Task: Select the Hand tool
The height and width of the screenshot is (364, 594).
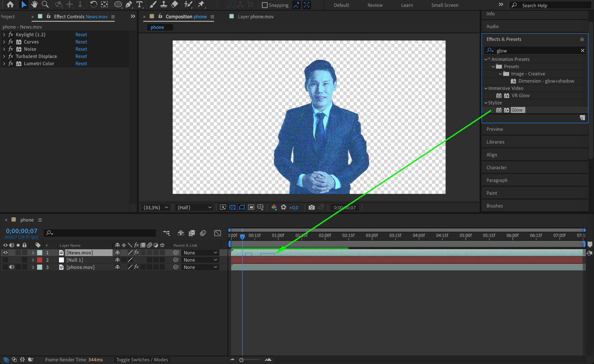Action: (35, 4)
